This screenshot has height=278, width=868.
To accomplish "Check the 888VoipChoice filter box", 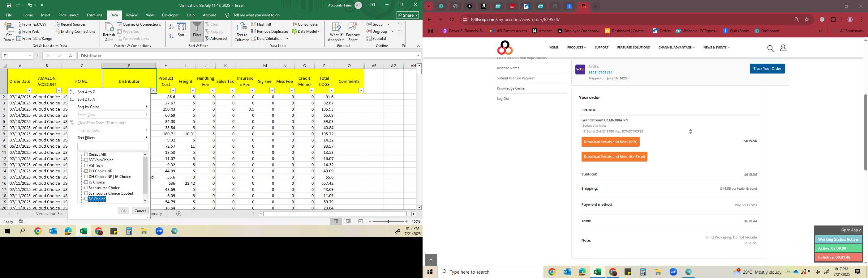I will click(86, 160).
